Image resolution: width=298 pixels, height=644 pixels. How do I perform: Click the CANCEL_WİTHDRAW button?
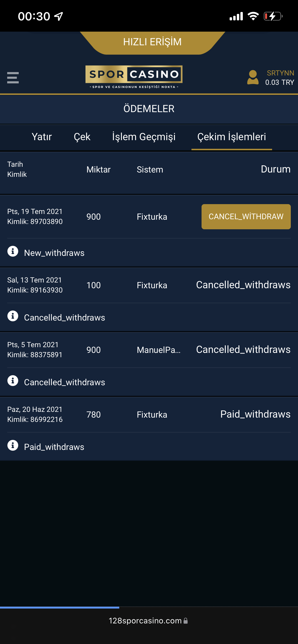246,217
